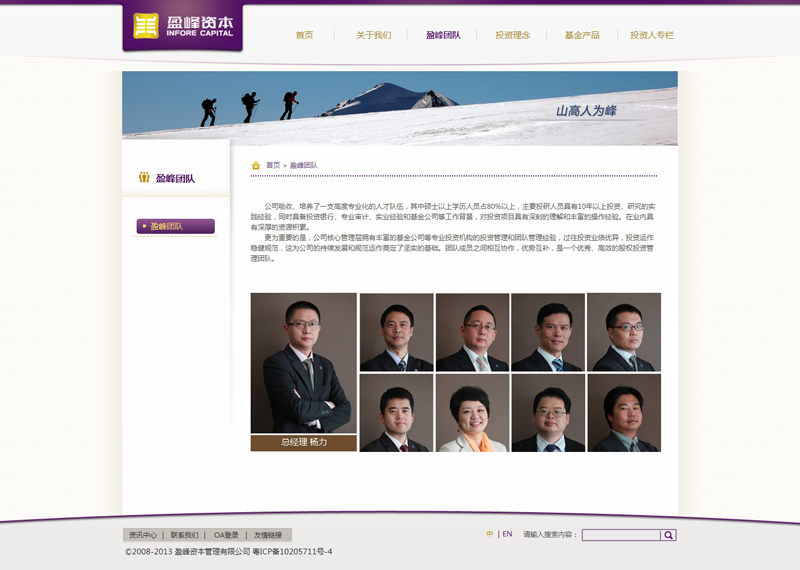Screen dimensions: 800x570
Task: Open bottom-row portrait of man with glasses, dark tie
Action: click(x=548, y=413)
